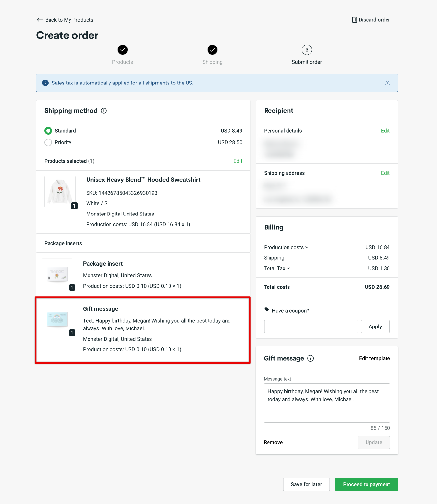Apply the coupon code
The image size is (437, 504).
(x=375, y=326)
